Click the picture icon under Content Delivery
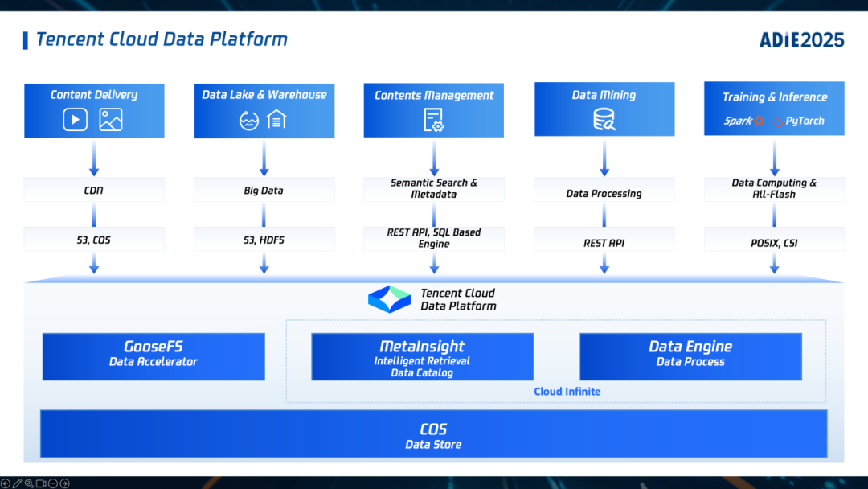The image size is (868, 489). coord(111,120)
